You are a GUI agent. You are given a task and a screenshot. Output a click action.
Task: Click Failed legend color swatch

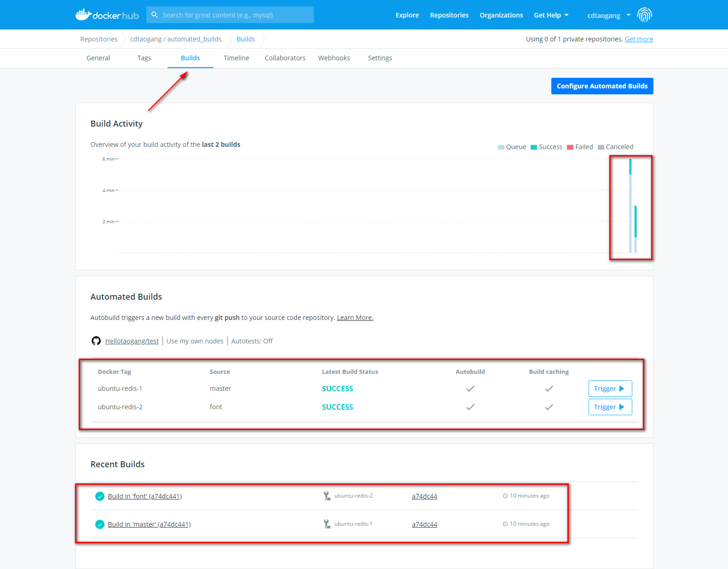click(x=570, y=147)
